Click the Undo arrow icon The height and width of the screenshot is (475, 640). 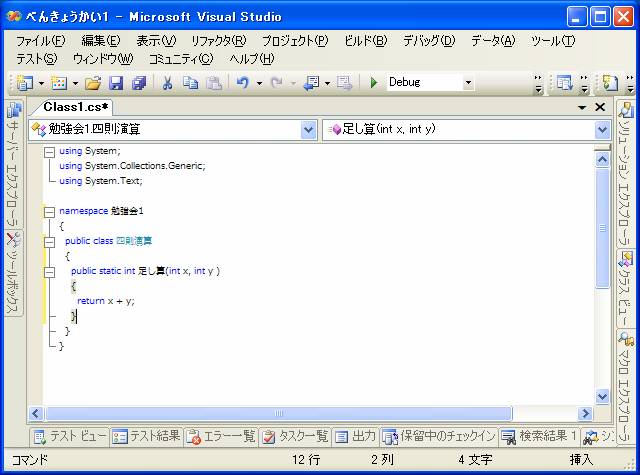tap(242, 83)
